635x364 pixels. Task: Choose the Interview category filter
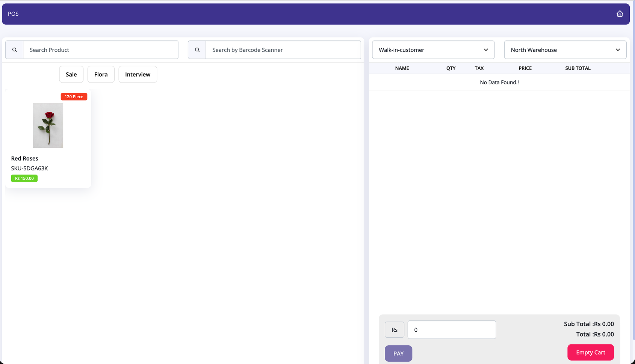[x=138, y=74]
